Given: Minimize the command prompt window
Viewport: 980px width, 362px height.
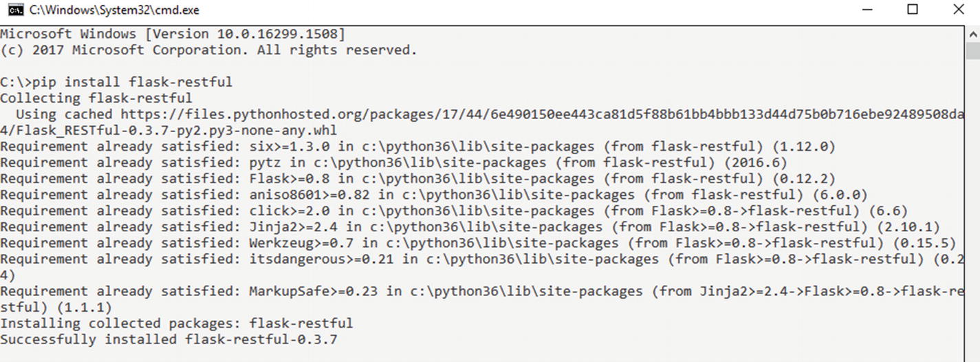Looking at the screenshot, I should 869,10.
